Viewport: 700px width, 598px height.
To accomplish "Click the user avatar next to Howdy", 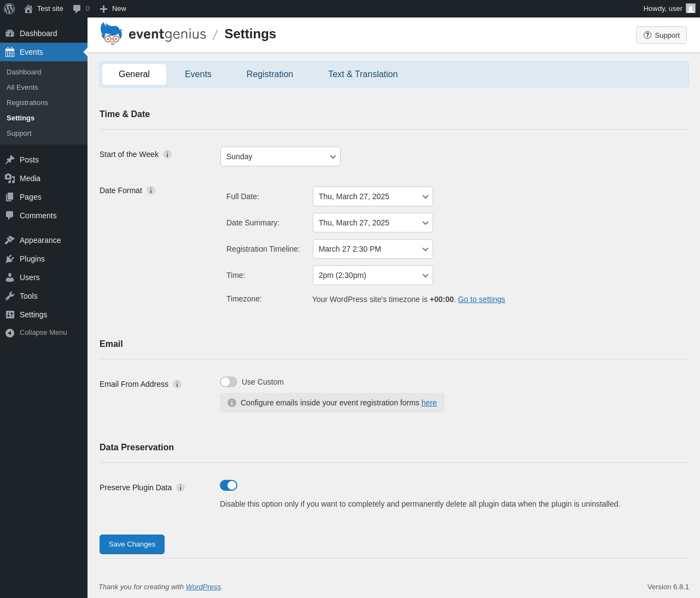I will (x=691, y=8).
